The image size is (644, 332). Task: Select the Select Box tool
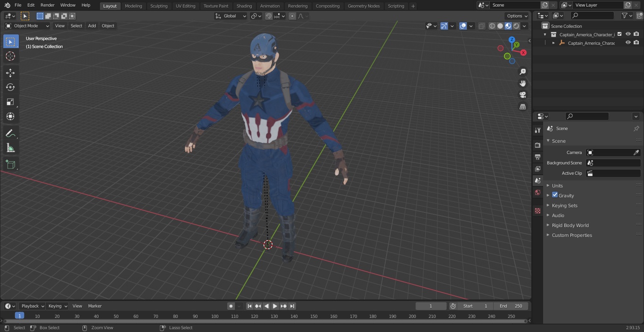(10, 41)
